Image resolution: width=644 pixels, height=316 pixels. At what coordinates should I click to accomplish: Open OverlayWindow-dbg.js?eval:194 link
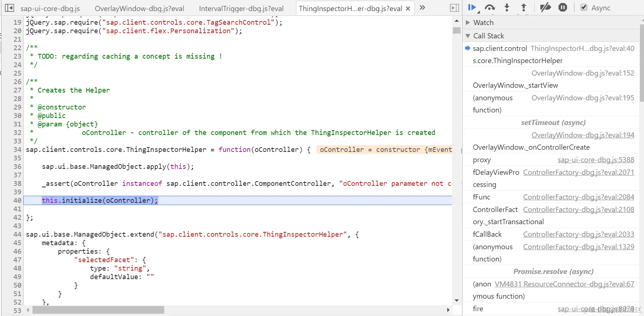[x=583, y=135]
